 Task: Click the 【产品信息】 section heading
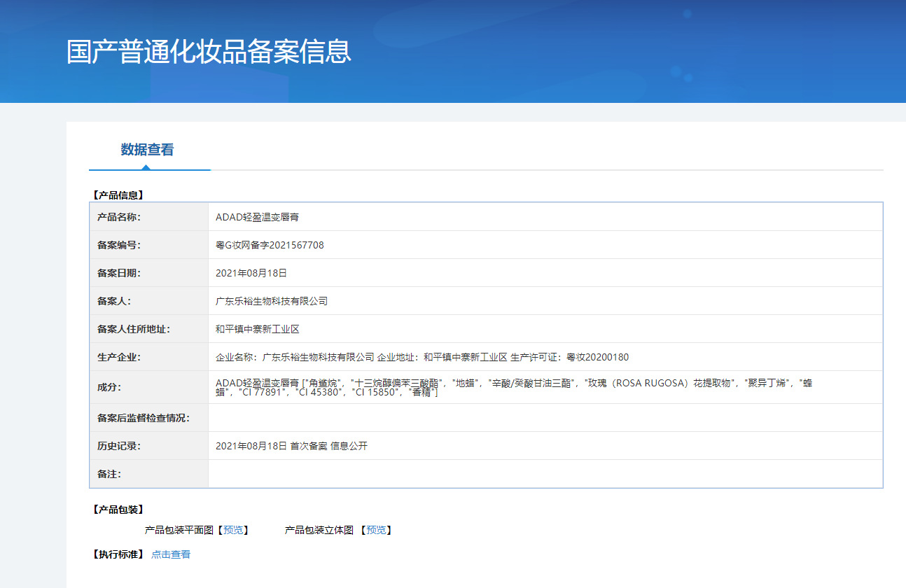click(118, 195)
